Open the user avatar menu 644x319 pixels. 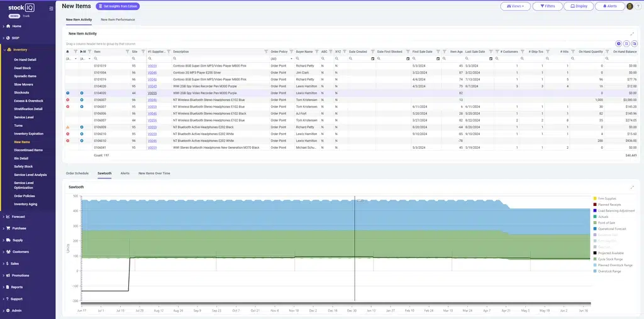(x=630, y=6)
